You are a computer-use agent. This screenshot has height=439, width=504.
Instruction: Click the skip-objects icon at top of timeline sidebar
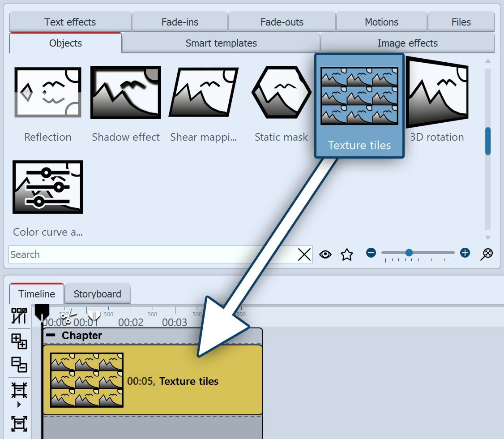coord(20,316)
